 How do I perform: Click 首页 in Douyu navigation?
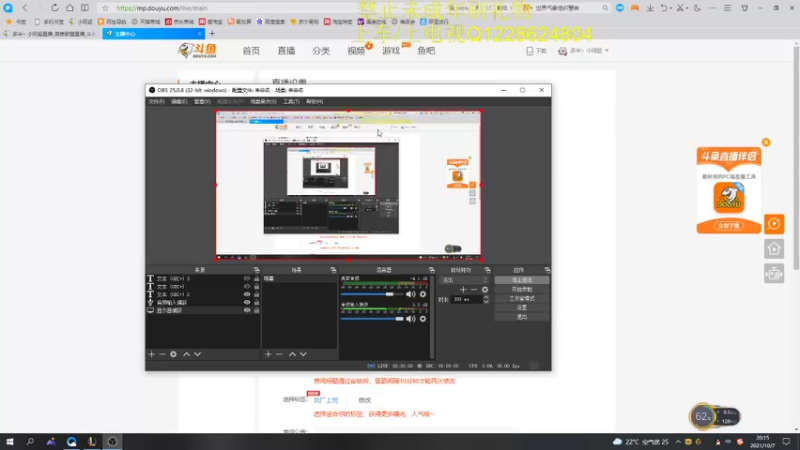pyautogui.click(x=251, y=51)
